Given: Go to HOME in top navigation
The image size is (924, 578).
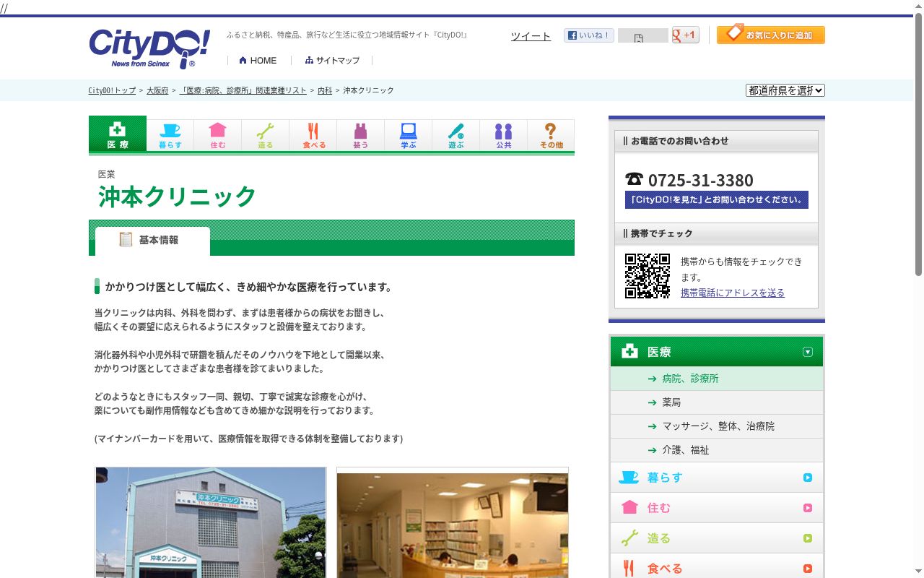Looking at the screenshot, I should [258, 61].
